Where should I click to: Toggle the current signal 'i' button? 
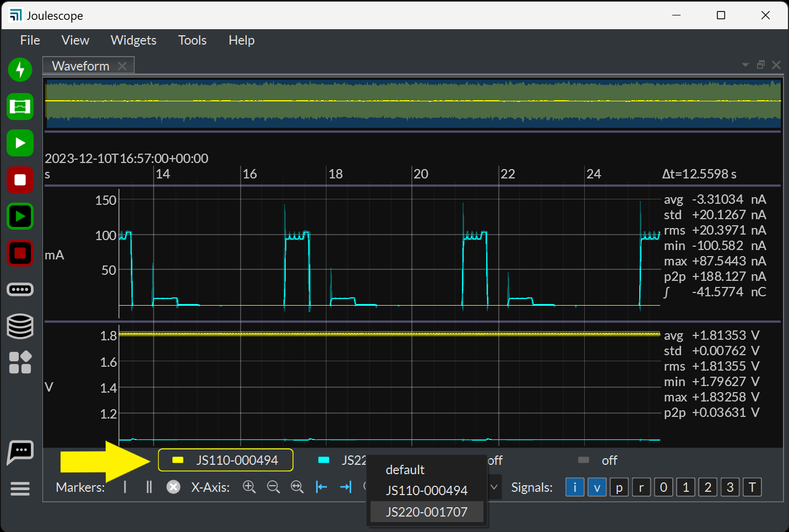coord(575,487)
